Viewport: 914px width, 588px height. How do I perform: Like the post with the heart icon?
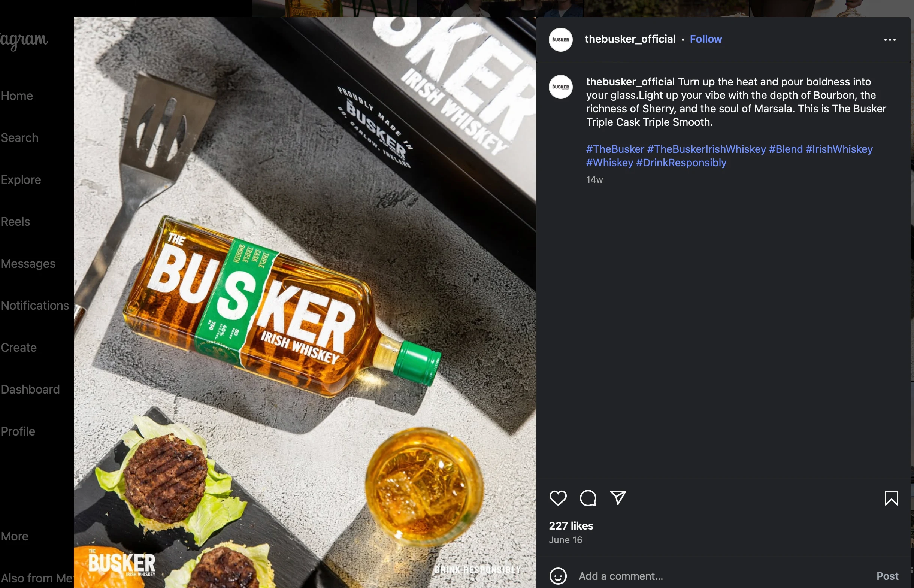pyautogui.click(x=558, y=498)
